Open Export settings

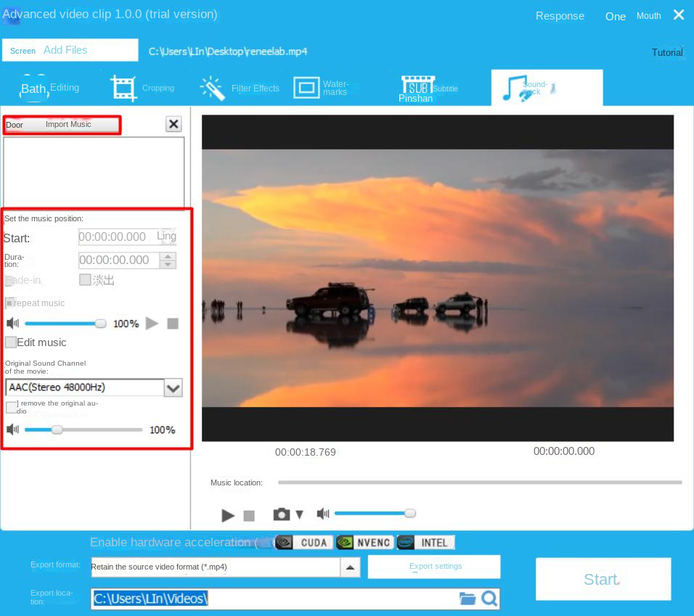coord(434,567)
